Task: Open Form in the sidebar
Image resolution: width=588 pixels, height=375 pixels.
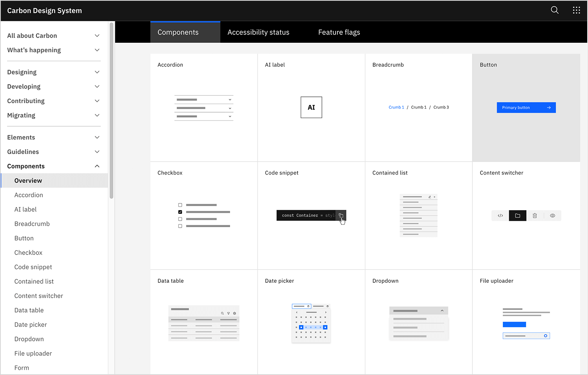Action: pos(22,368)
